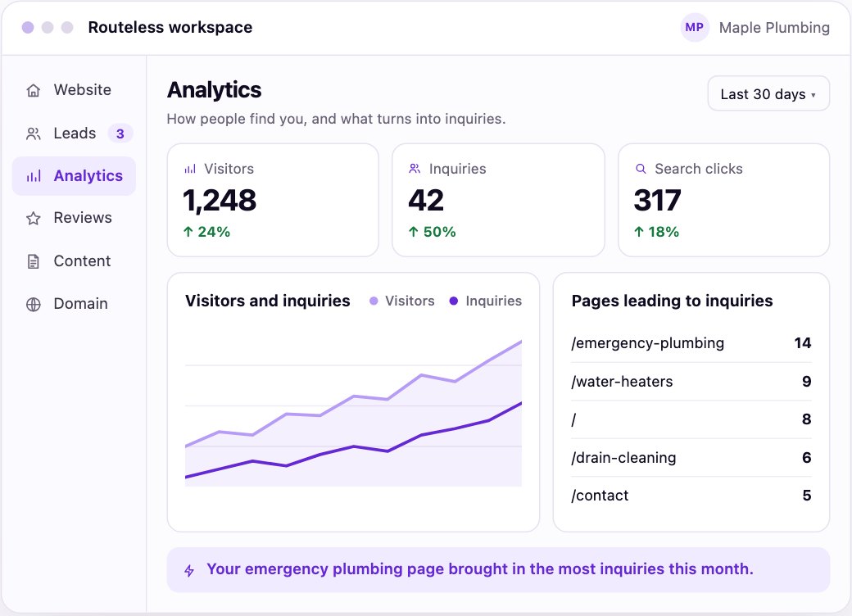Click the Pages leading to inquiries heading
The width and height of the screenshot is (852, 616).
tap(672, 301)
